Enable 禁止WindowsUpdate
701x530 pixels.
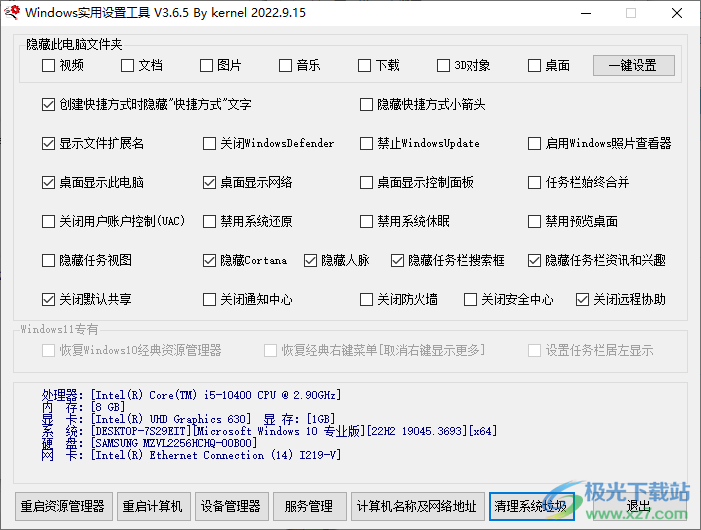(x=366, y=143)
